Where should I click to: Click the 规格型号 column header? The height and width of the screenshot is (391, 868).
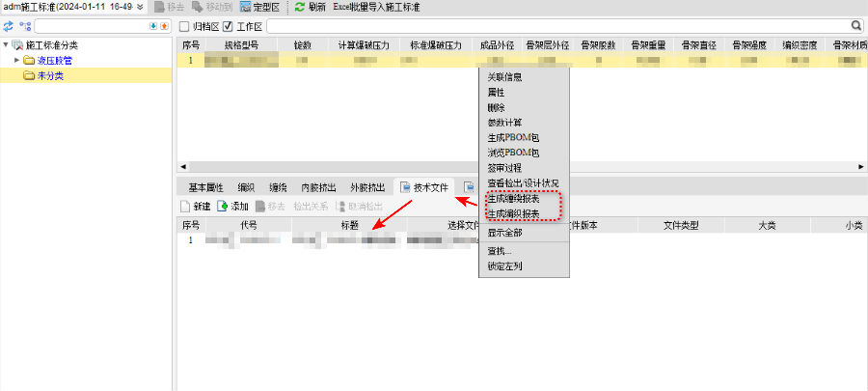tap(241, 45)
